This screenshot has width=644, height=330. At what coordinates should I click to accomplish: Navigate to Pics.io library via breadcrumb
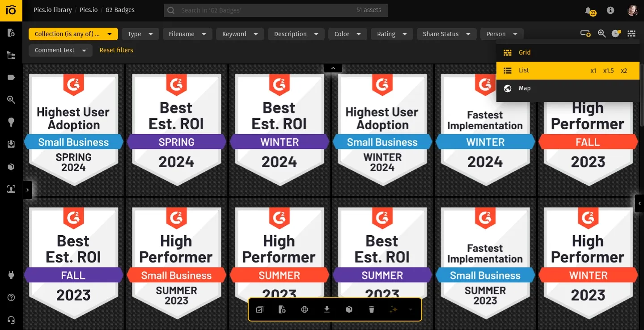[52, 10]
